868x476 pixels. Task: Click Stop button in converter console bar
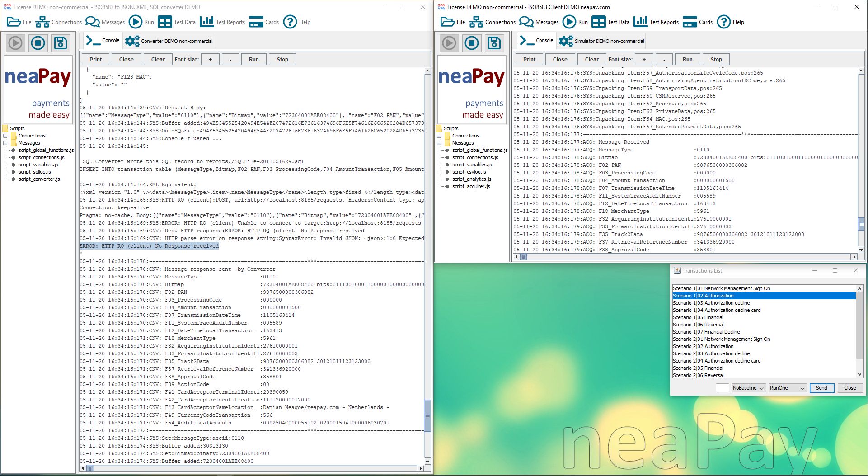click(x=282, y=59)
